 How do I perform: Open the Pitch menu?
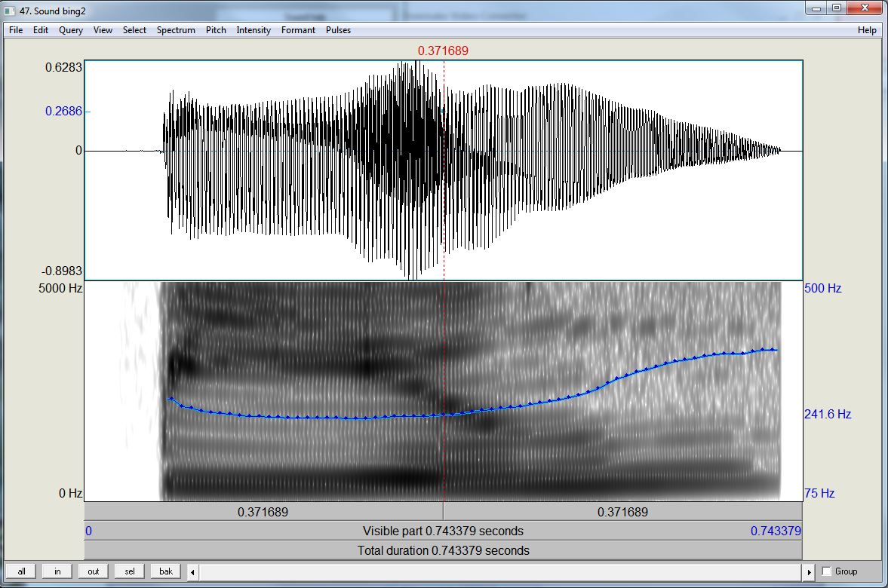[x=216, y=30]
